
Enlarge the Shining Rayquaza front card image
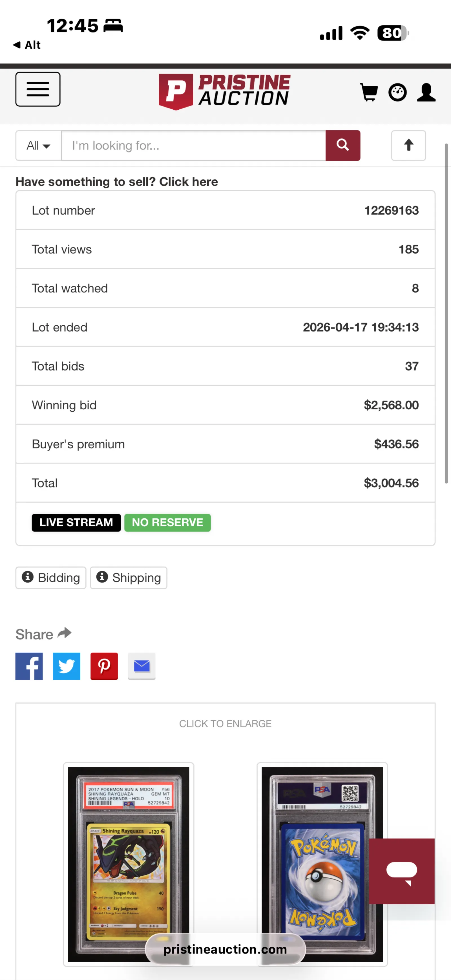click(129, 856)
